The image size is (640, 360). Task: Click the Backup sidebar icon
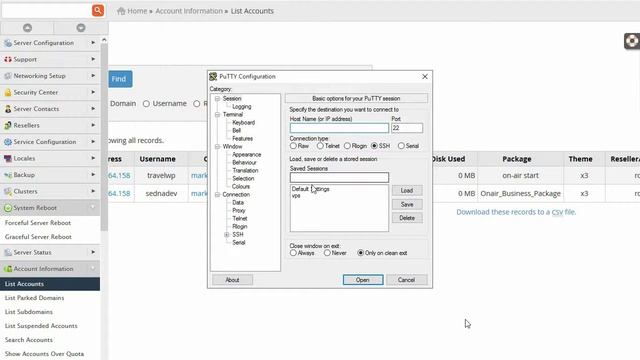pyautogui.click(x=8, y=175)
